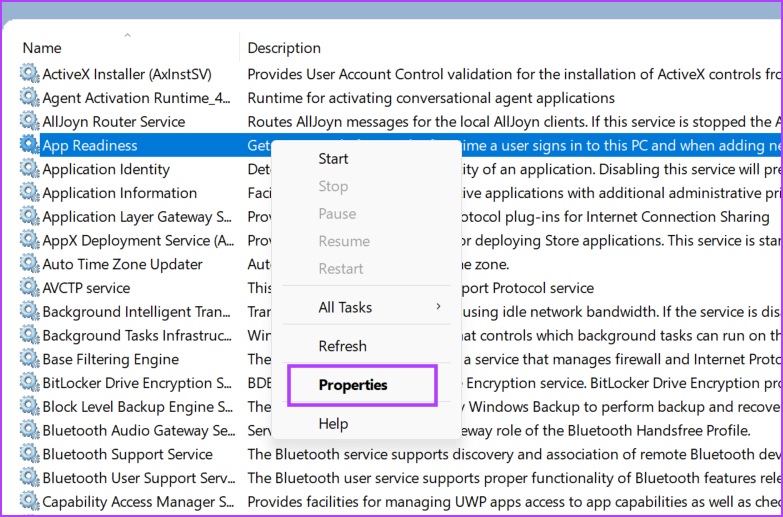Click the gear icon beside Auto Time Zone Updater
Screen dimensions: 783x517
[29, 264]
